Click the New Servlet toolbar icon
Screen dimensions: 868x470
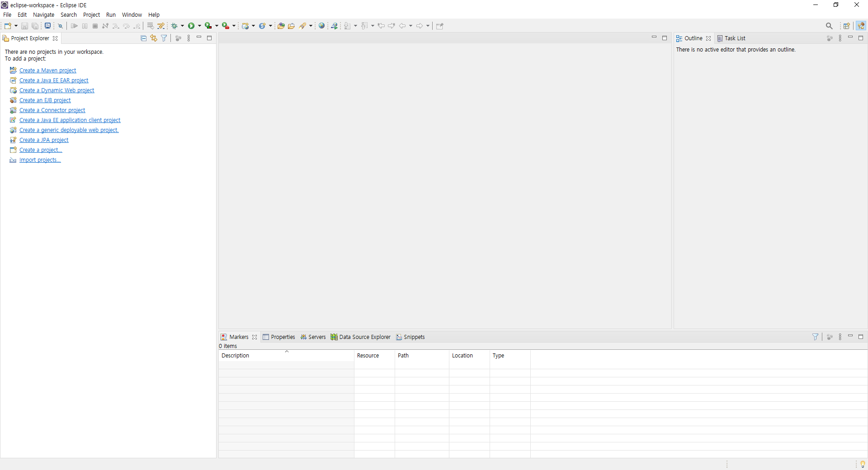click(x=262, y=26)
